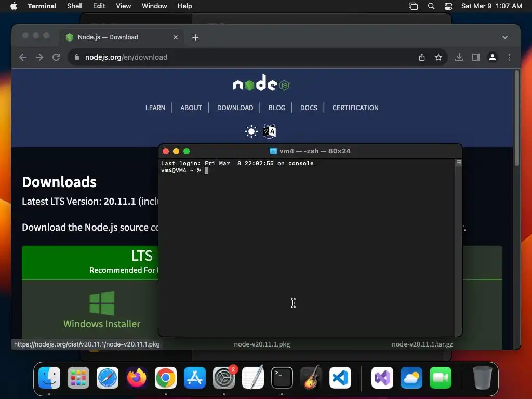Open Visual Studio Code in Dock
532x399 pixels.
point(340,378)
